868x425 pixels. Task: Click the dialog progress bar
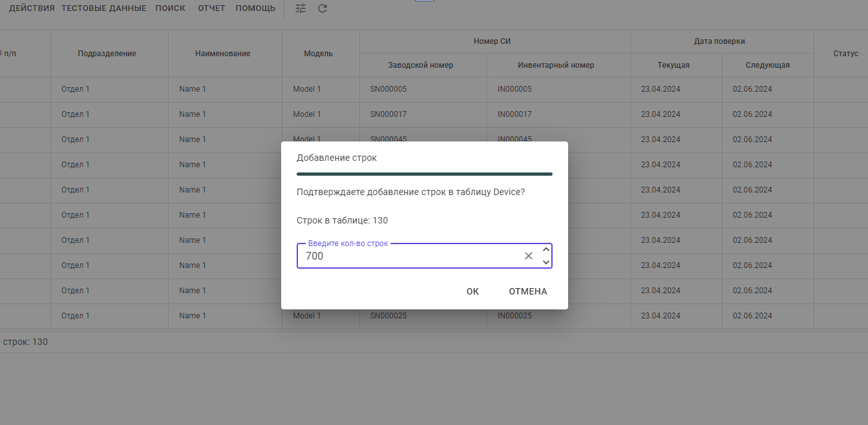point(425,174)
